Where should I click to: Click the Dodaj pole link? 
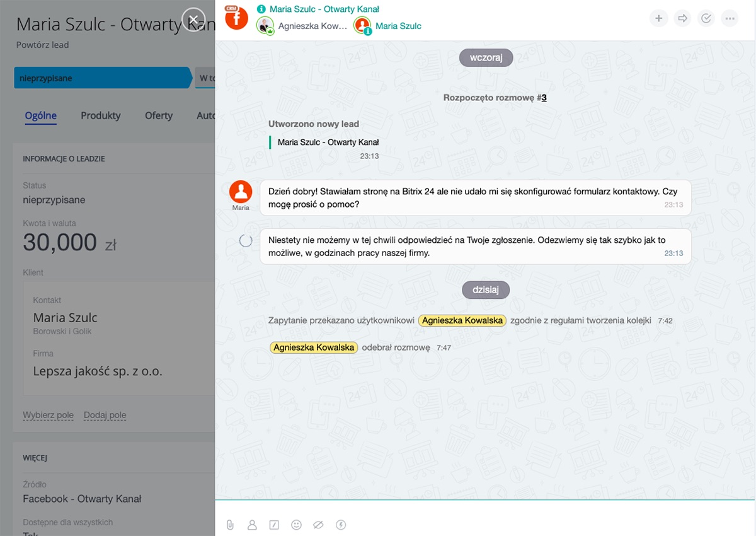(105, 414)
